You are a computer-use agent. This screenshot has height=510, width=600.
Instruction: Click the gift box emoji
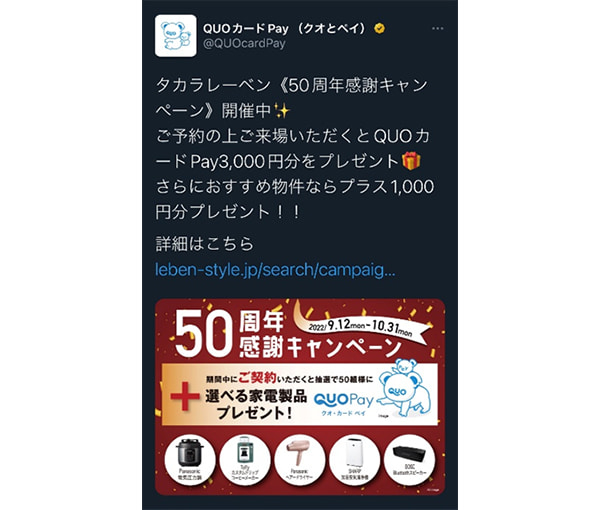[411, 161]
